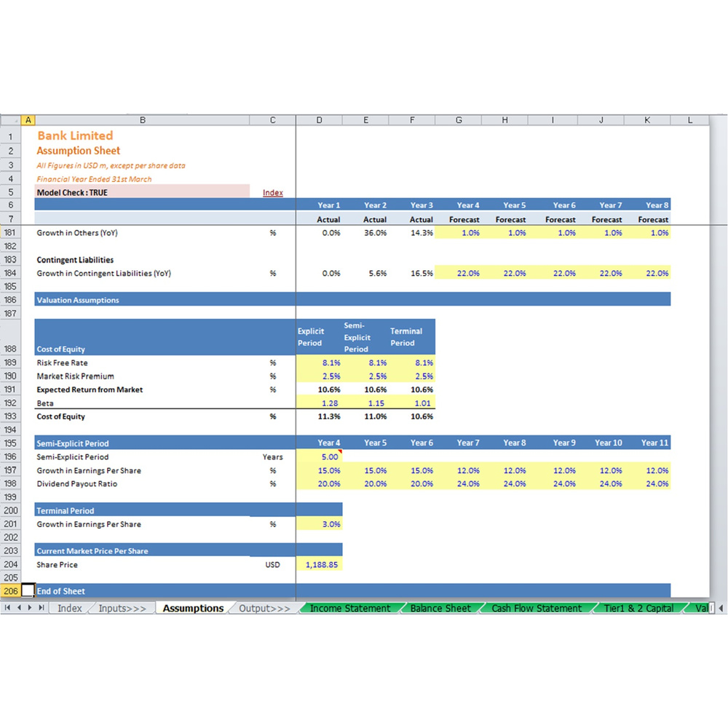
Task: Click the Select All corner box
Action: 10,120
